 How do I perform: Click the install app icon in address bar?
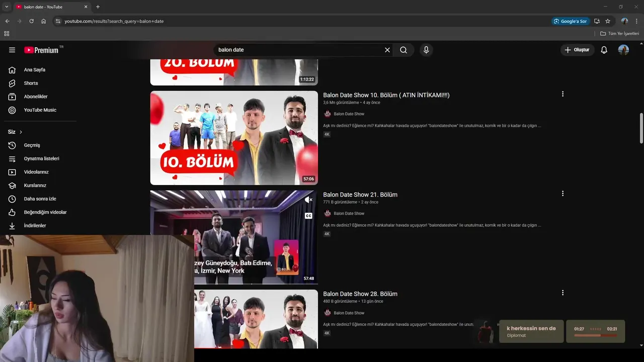click(x=597, y=21)
